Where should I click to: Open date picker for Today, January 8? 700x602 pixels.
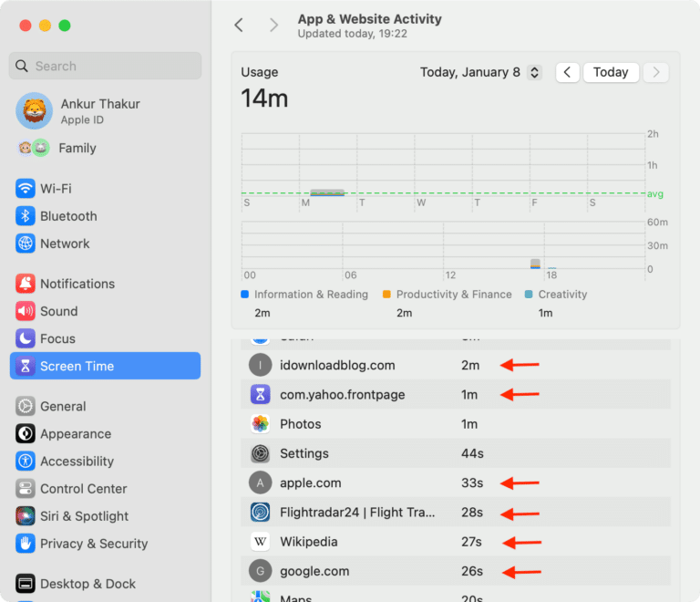coord(534,72)
